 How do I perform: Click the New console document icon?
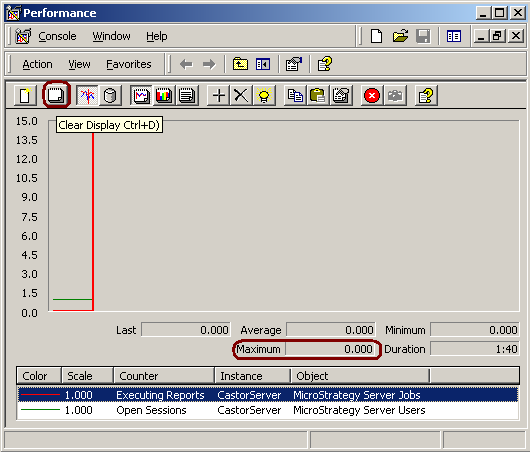click(376, 36)
